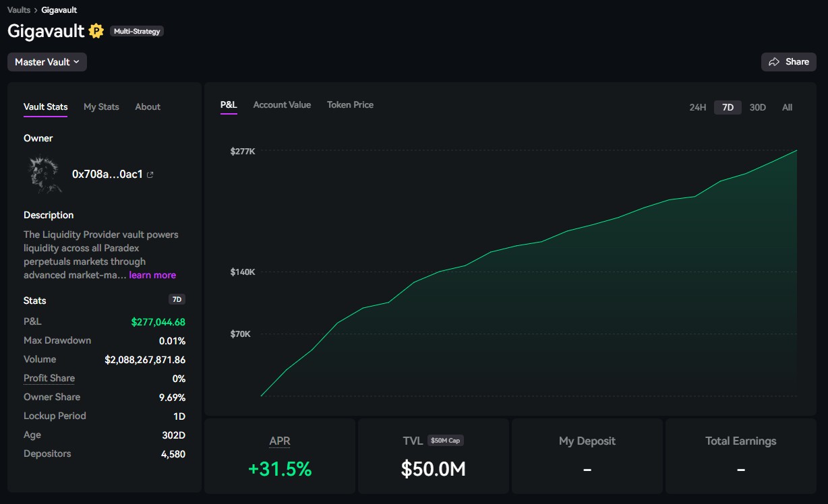This screenshot has height=504, width=828.
Task: Click the Owner Share value 9.69%
Action: pos(172,398)
